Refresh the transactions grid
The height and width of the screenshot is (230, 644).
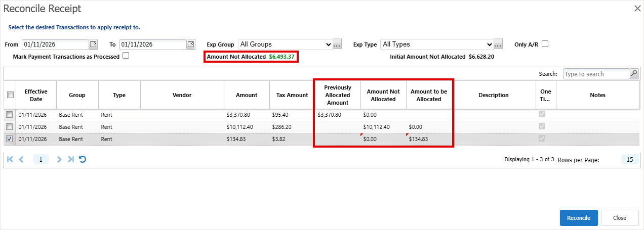(83, 159)
